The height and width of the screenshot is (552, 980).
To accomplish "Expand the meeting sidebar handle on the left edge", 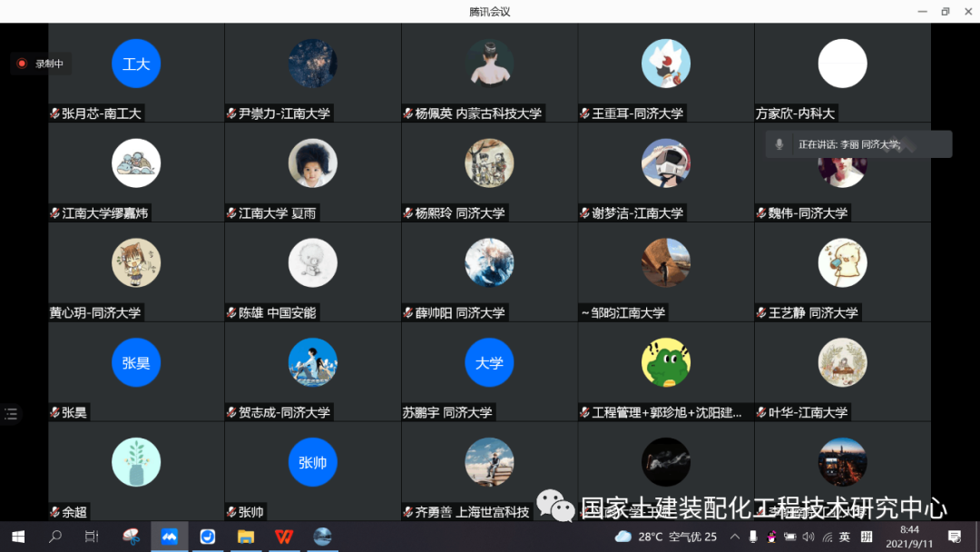I will [10, 412].
